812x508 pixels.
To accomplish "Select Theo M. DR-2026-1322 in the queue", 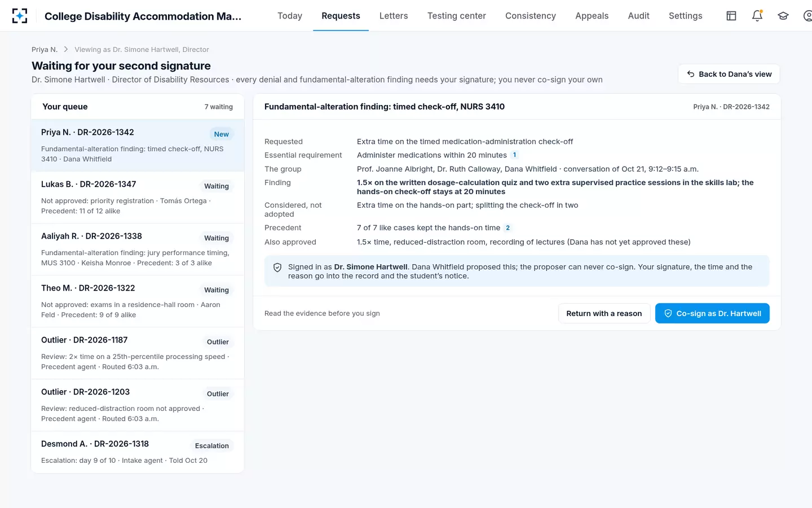I will pos(138,301).
